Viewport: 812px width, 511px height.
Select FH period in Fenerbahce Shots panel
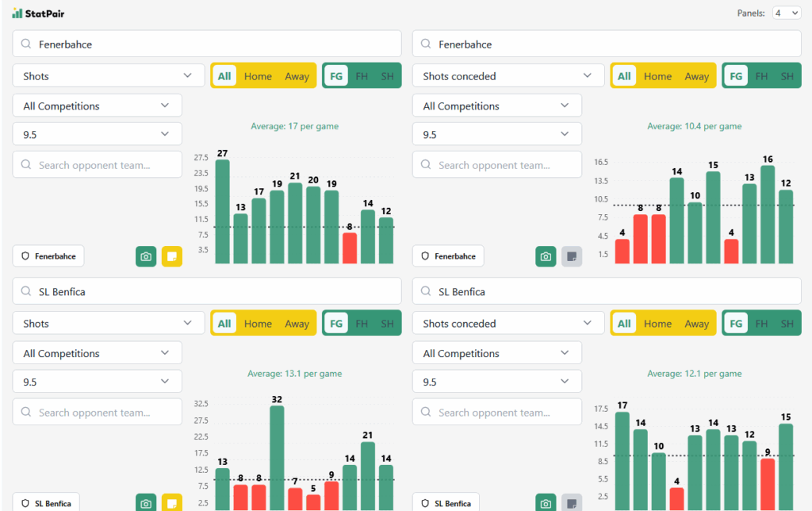pyautogui.click(x=362, y=76)
